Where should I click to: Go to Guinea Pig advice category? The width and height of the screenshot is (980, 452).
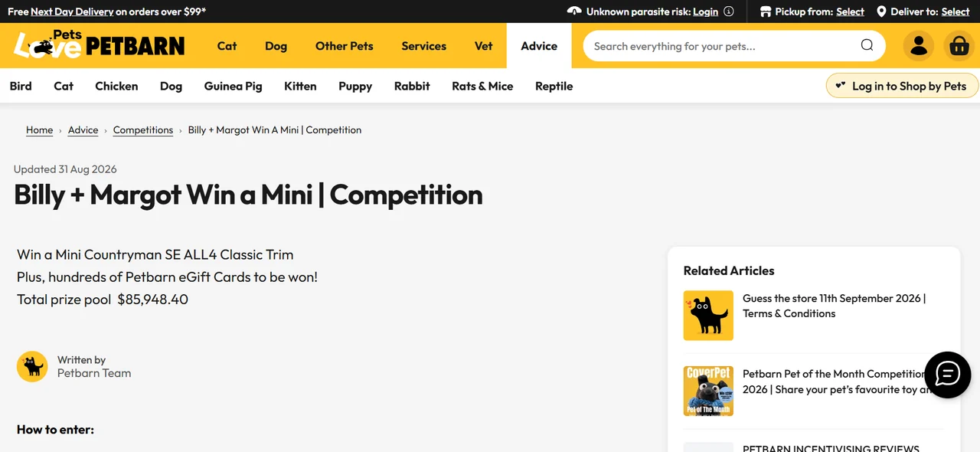coord(233,86)
